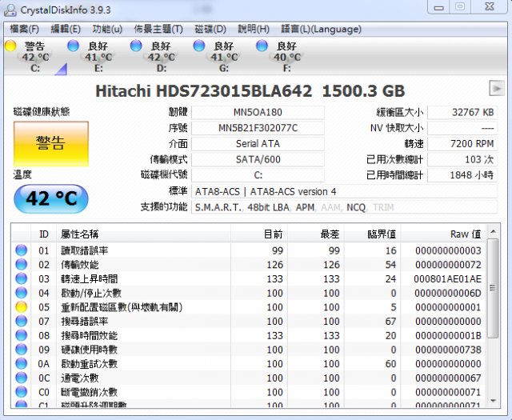This screenshot has height=420, width=512.
Task: Click status orb for attribute 08 搜尋時間效能
Action: (x=22, y=335)
